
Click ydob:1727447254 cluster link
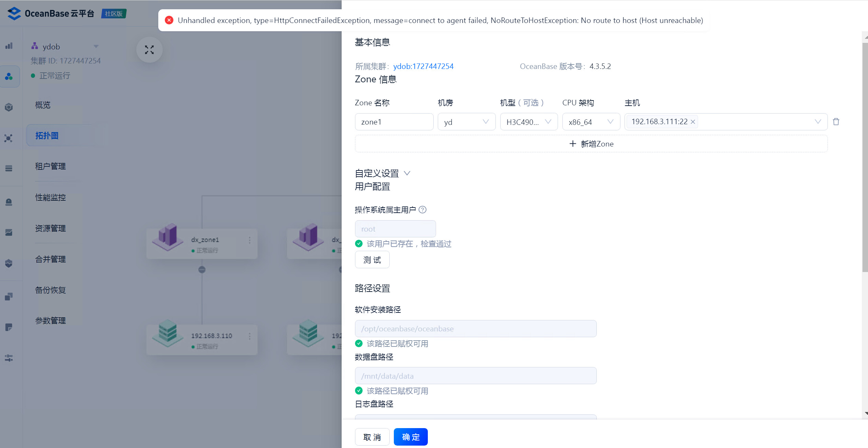(x=423, y=66)
